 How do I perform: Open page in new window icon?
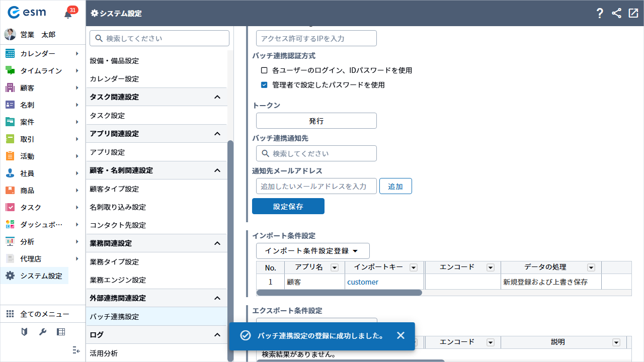coord(633,14)
